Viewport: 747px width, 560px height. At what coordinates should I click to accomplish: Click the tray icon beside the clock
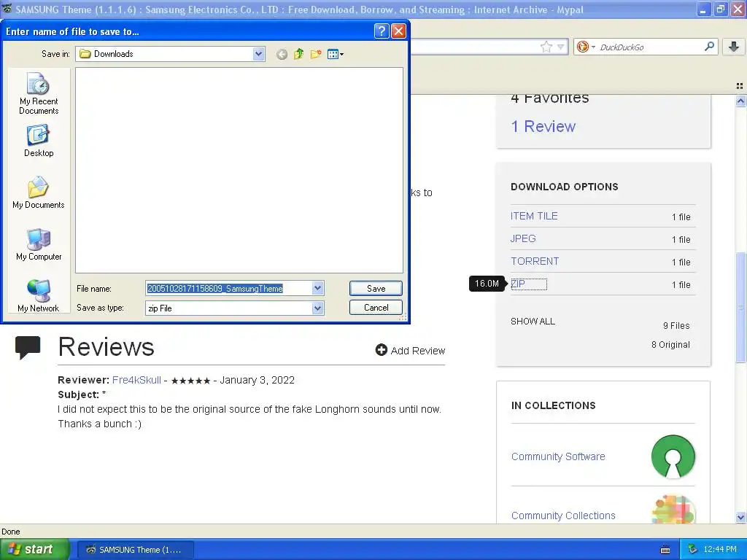click(x=693, y=550)
